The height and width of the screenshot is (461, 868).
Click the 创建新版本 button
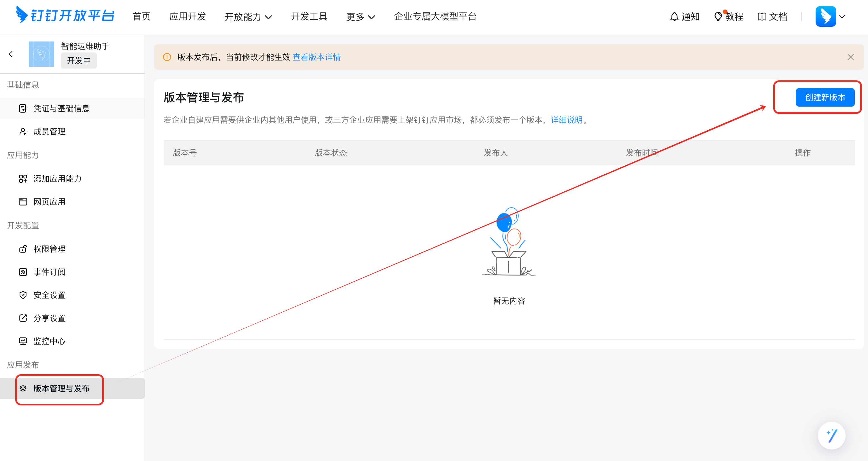pos(825,97)
